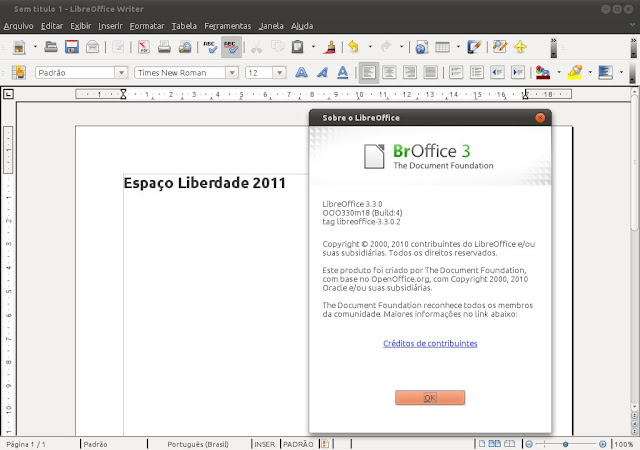The image size is (640, 450).
Task: Expand the Redo history arrow
Action: (x=402, y=47)
